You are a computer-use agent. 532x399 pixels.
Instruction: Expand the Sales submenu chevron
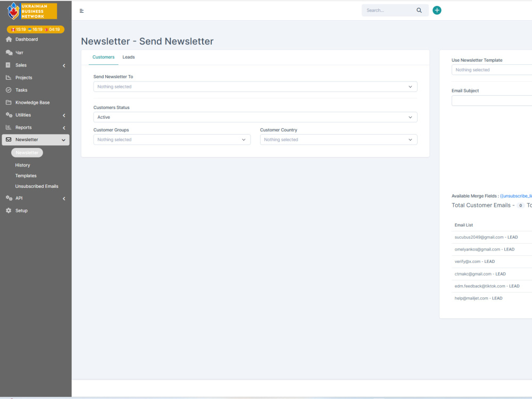[64, 65]
